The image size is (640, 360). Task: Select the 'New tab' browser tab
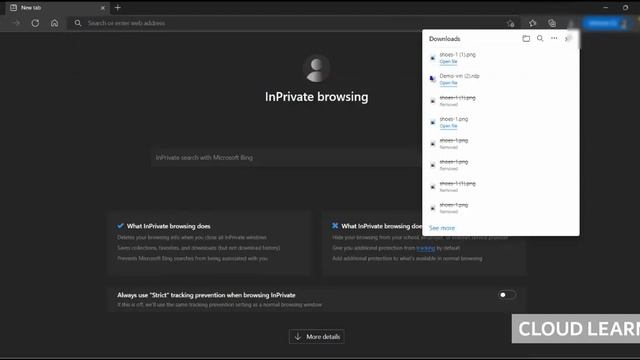(x=57, y=8)
